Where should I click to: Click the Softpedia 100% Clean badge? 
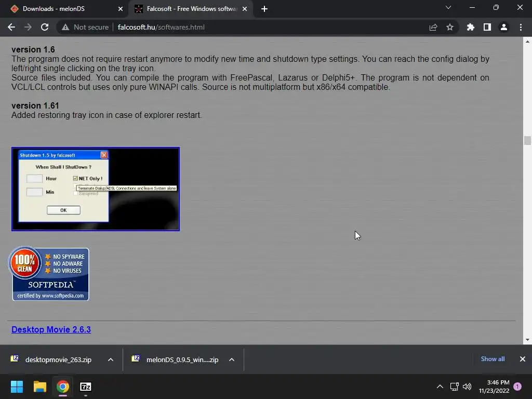[49, 273]
